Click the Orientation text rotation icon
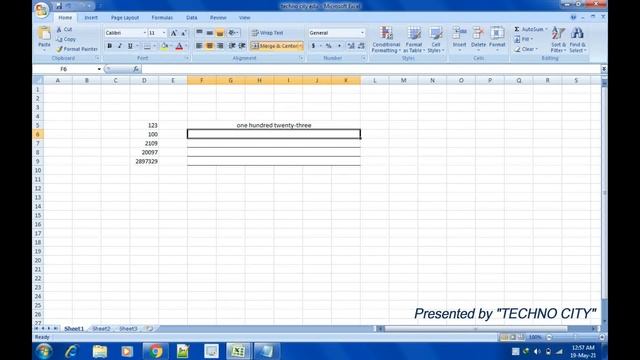The width and height of the screenshot is (640, 360). (x=232, y=33)
